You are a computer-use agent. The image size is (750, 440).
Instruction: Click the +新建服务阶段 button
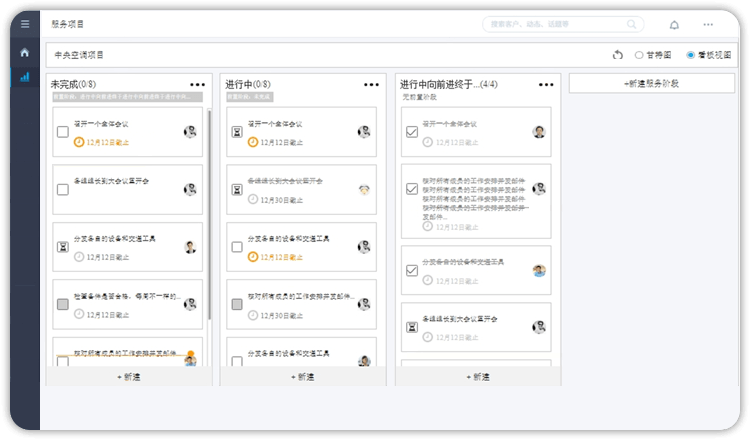point(651,83)
